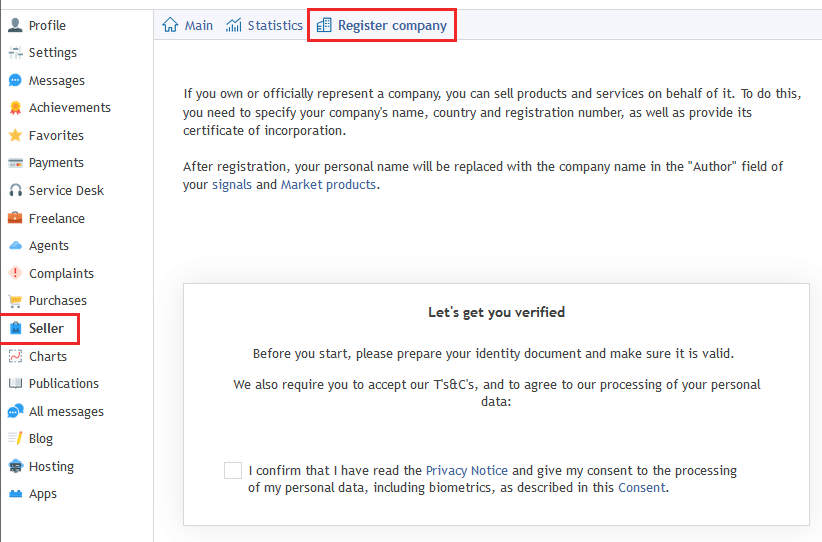The height and width of the screenshot is (542, 822).
Task: Select the Register company tab
Action: pyautogui.click(x=382, y=25)
